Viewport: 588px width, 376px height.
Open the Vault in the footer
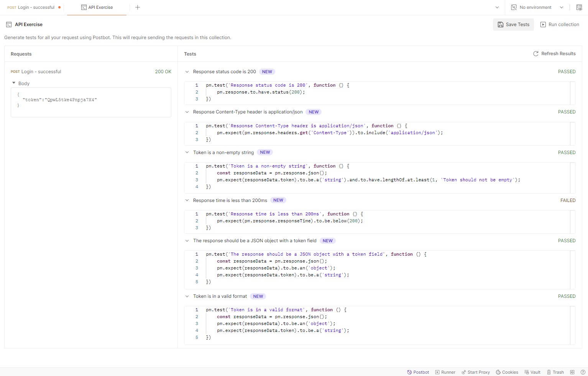click(x=532, y=372)
